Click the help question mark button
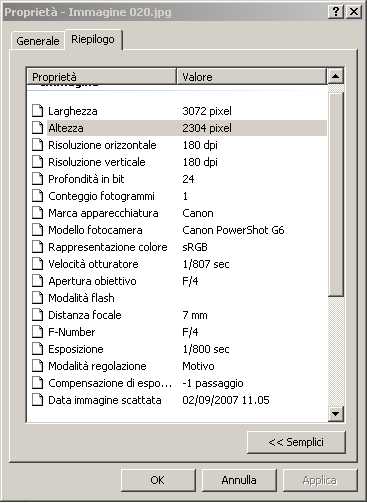Viewport: 367px width, 503px height. point(336,12)
